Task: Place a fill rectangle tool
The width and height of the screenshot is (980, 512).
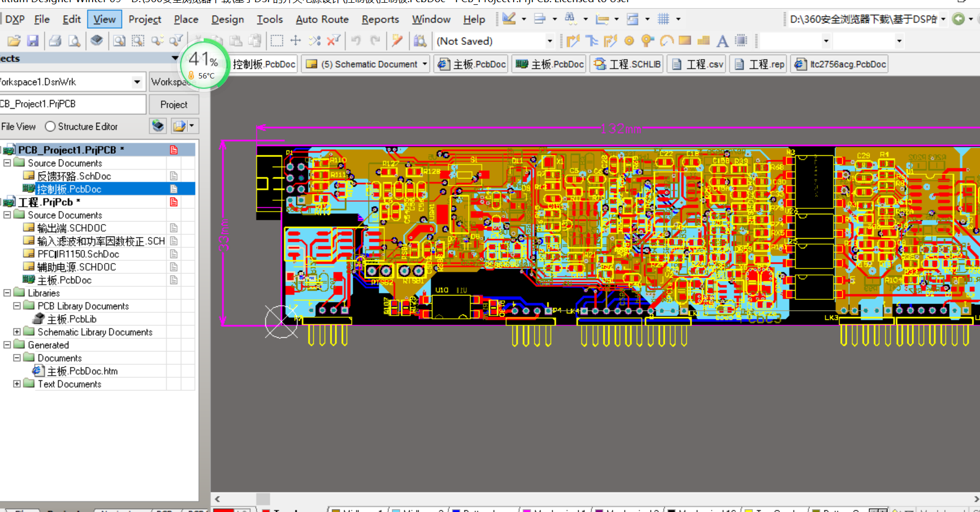Action: [685, 41]
